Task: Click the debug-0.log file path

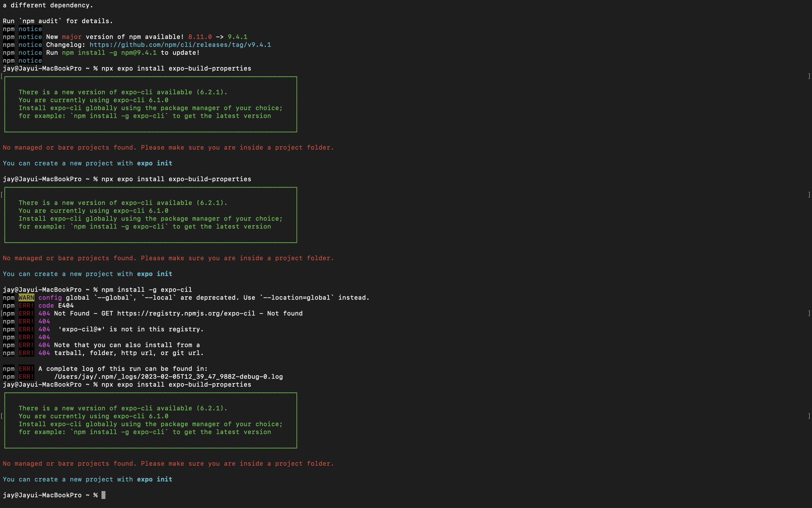Action: 168,377
